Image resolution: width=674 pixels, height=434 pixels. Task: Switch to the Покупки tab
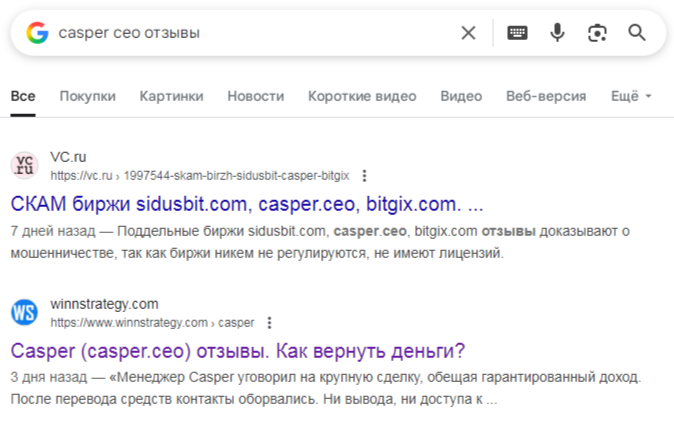[x=87, y=96]
